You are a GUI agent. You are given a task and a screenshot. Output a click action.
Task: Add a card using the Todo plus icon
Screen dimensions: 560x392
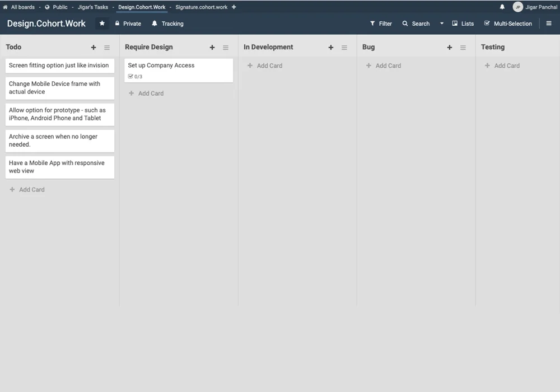click(94, 47)
